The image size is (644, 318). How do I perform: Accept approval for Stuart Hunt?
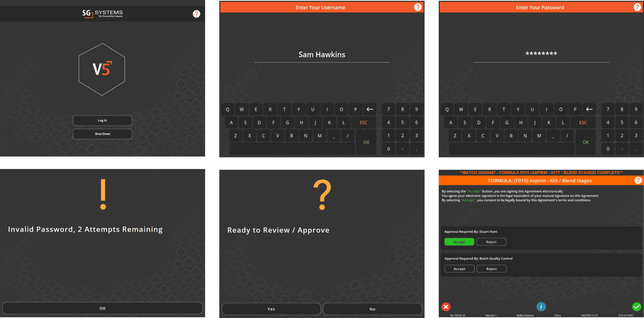pyautogui.click(x=459, y=242)
